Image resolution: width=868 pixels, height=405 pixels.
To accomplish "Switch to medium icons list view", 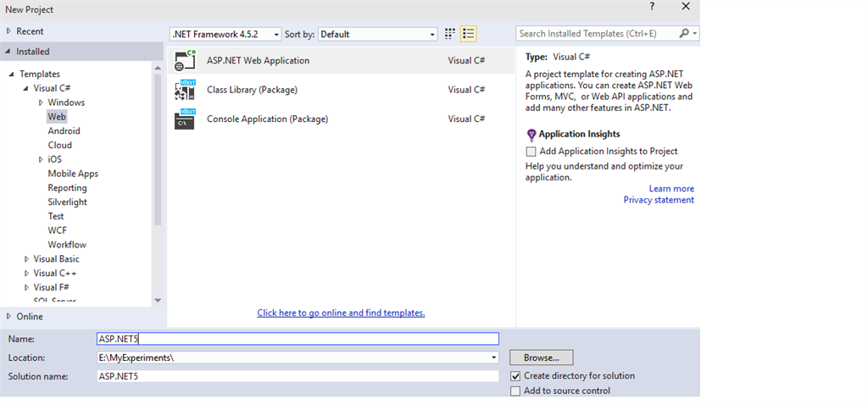I will pyautogui.click(x=469, y=34).
